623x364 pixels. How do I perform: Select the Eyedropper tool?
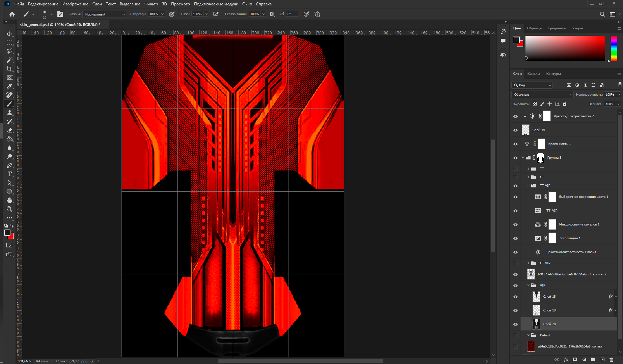coord(9,86)
